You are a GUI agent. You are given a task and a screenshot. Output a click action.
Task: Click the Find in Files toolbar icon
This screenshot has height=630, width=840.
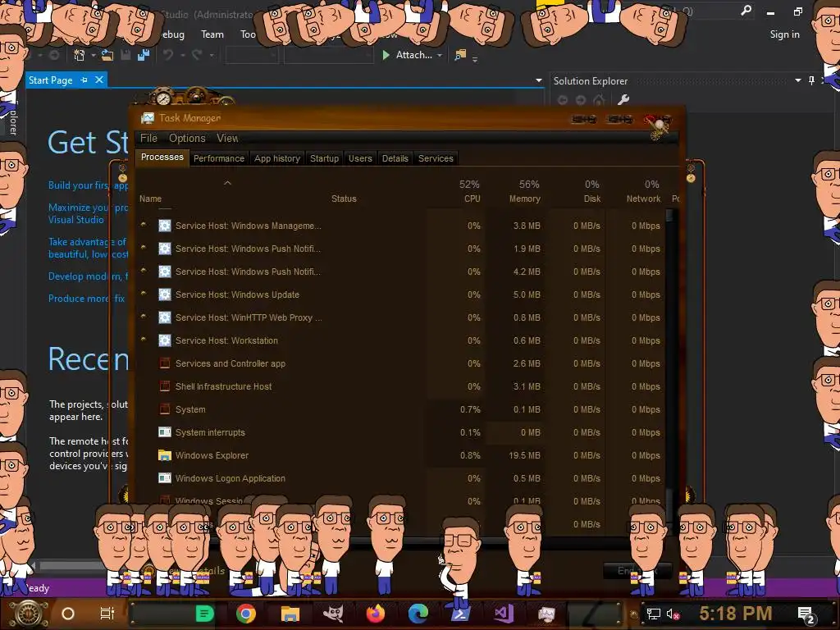[x=460, y=55]
